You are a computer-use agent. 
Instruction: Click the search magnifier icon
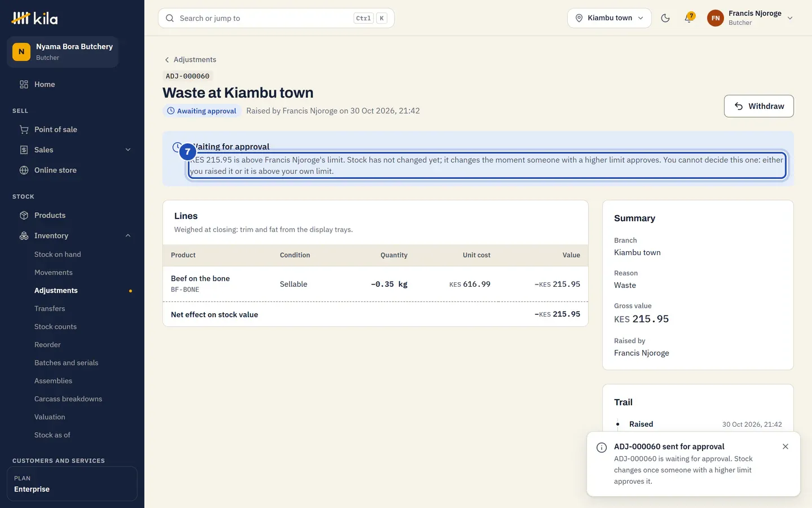point(170,18)
